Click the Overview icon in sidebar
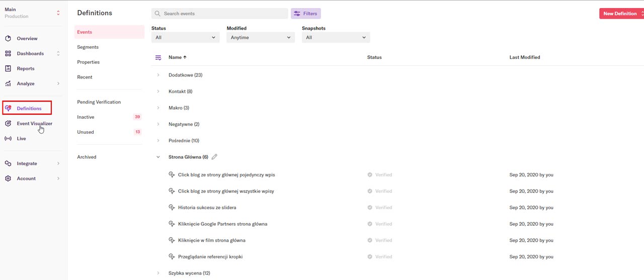Screen dimensions: 644x280 (8, 39)
